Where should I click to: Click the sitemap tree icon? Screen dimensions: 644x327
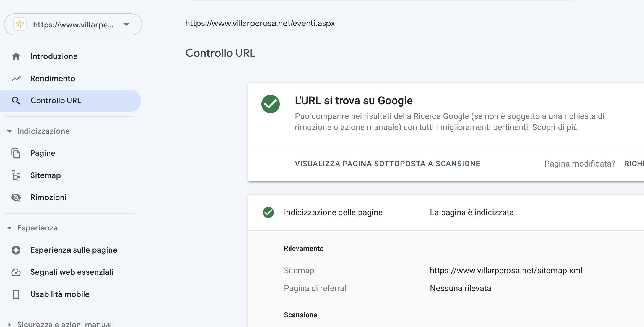click(x=16, y=175)
